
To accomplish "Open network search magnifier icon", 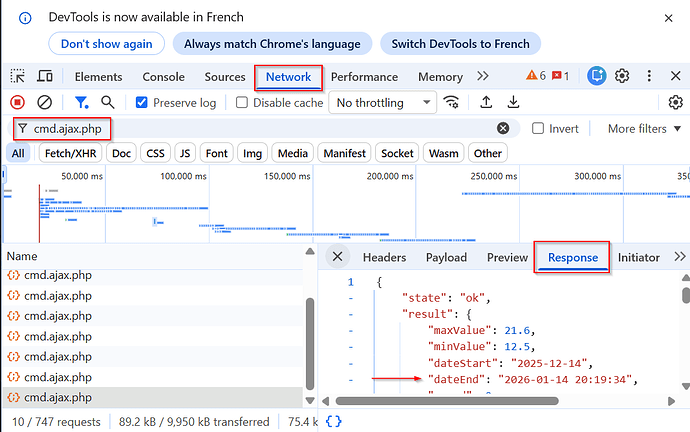I will pos(107,102).
